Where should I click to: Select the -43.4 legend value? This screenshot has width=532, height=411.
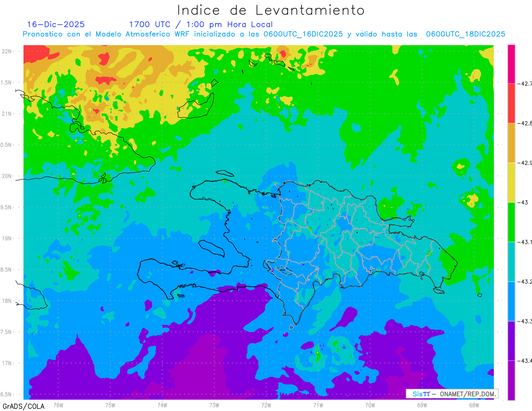coord(524,360)
